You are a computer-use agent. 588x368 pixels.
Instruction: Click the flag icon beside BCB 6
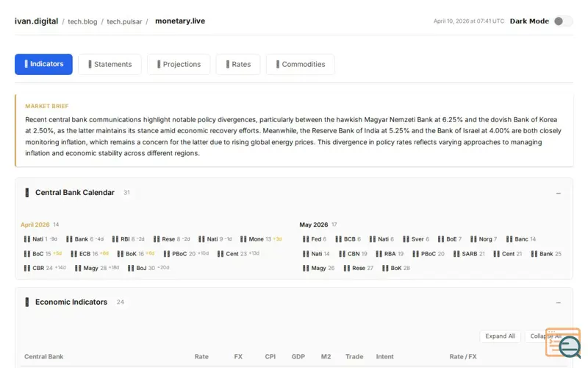[x=338, y=239]
